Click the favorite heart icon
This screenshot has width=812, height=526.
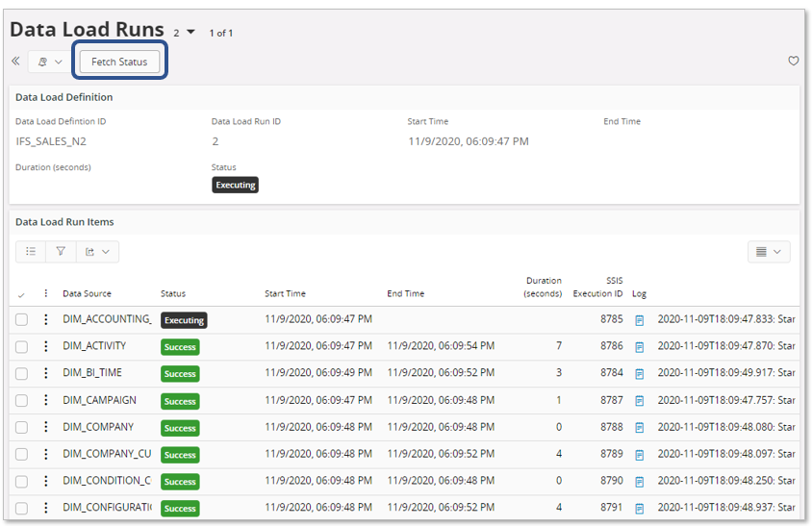coord(793,62)
